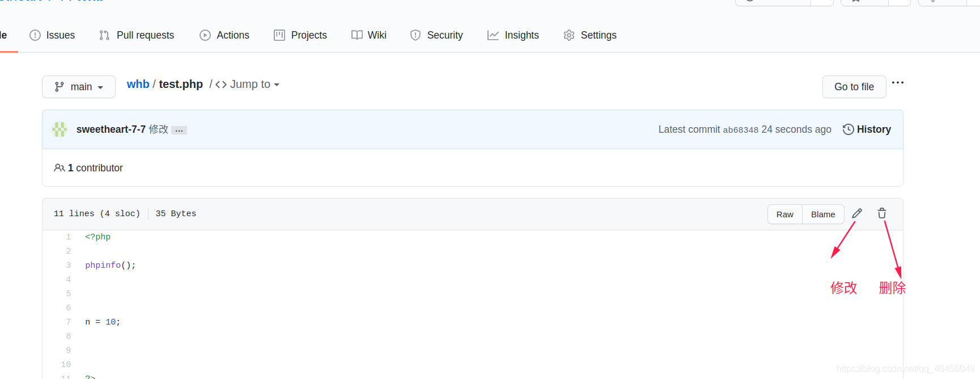Open the main branch selector dropdown

79,87
